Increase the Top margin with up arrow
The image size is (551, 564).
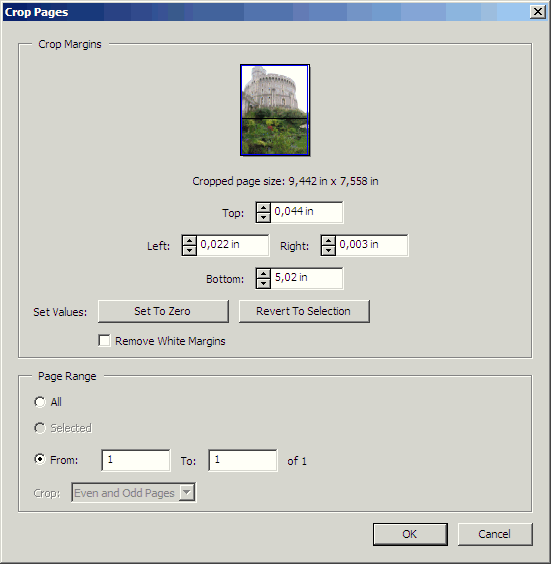pyautogui.click(x=263, y=208)
